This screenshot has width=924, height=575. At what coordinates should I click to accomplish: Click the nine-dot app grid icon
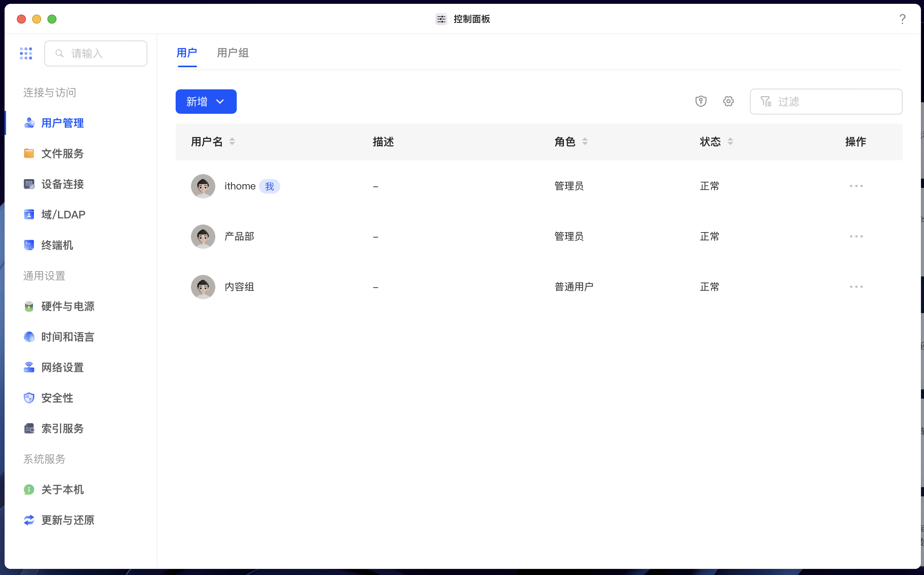pos(26,53)
